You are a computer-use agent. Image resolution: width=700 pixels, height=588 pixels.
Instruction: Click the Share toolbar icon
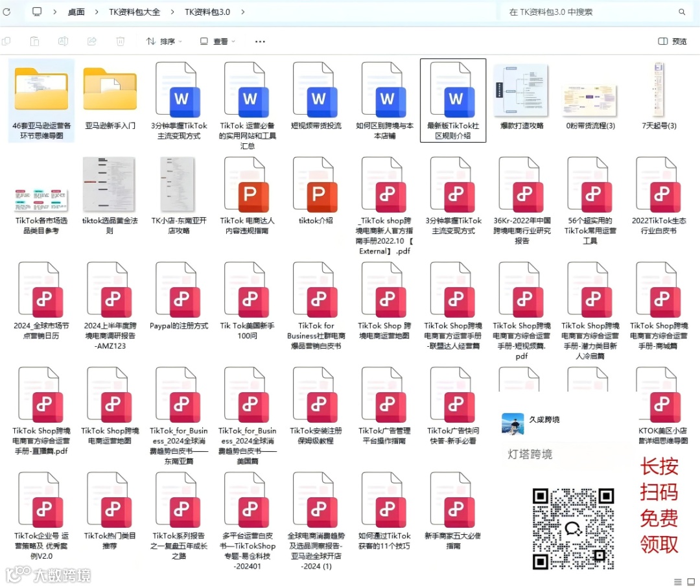click(92, 41)
